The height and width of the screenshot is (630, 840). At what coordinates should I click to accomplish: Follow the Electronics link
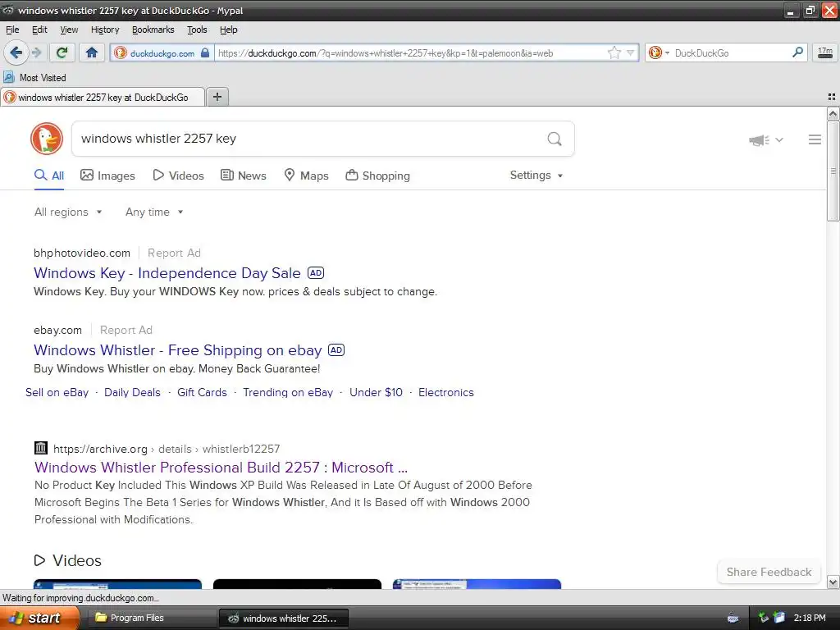point(445,392)
